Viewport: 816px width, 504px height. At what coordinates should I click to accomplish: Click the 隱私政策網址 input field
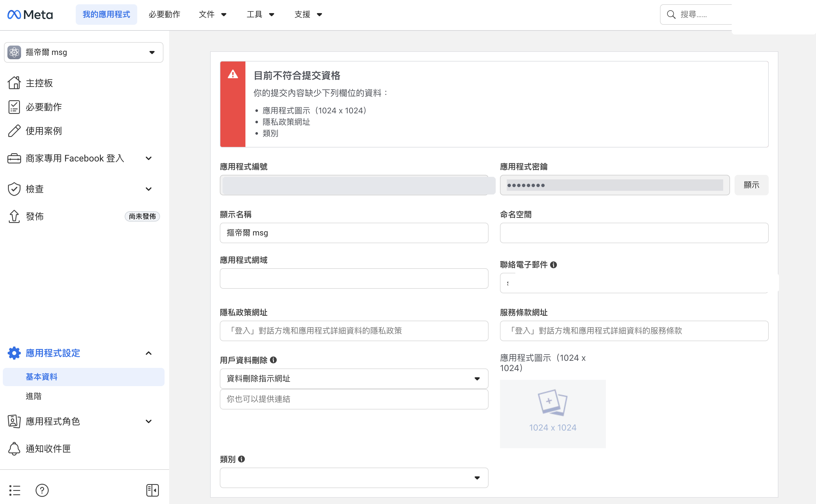354,330
